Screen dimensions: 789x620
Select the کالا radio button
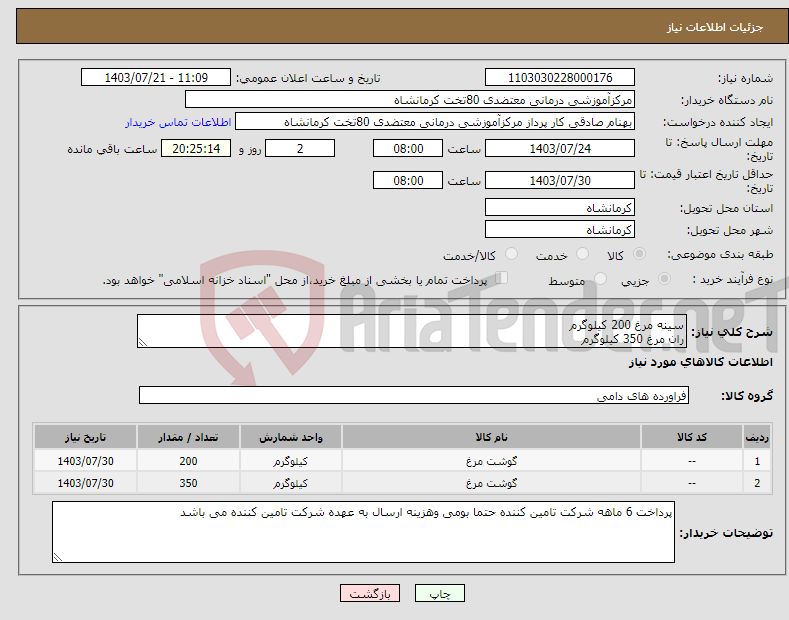click(639, 254)
